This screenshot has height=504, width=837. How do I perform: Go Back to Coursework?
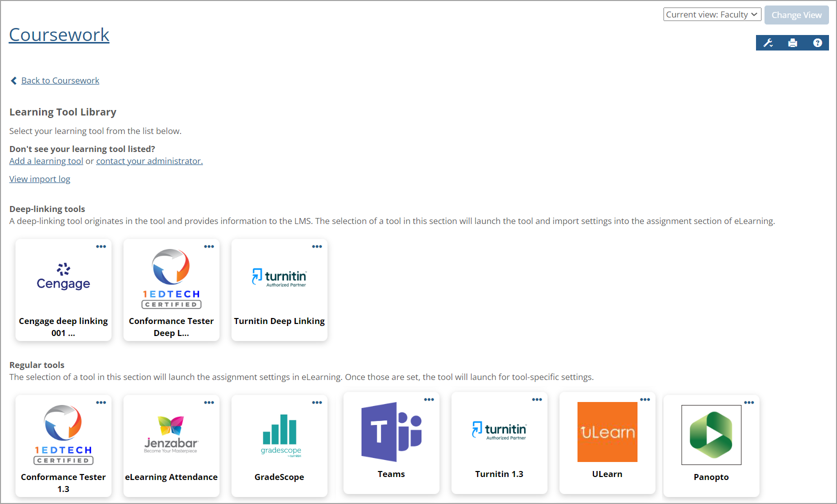[60, 80]
